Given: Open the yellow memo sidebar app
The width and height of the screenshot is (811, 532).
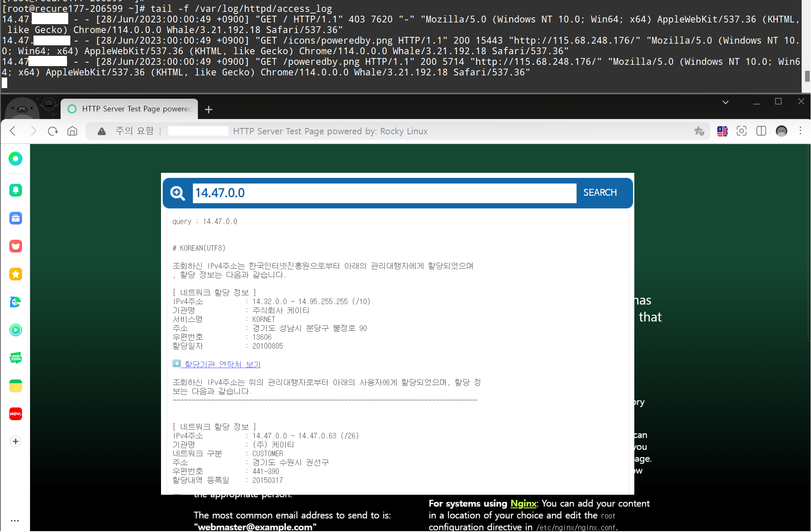Looking at the screenshot, I should (16, 386).
